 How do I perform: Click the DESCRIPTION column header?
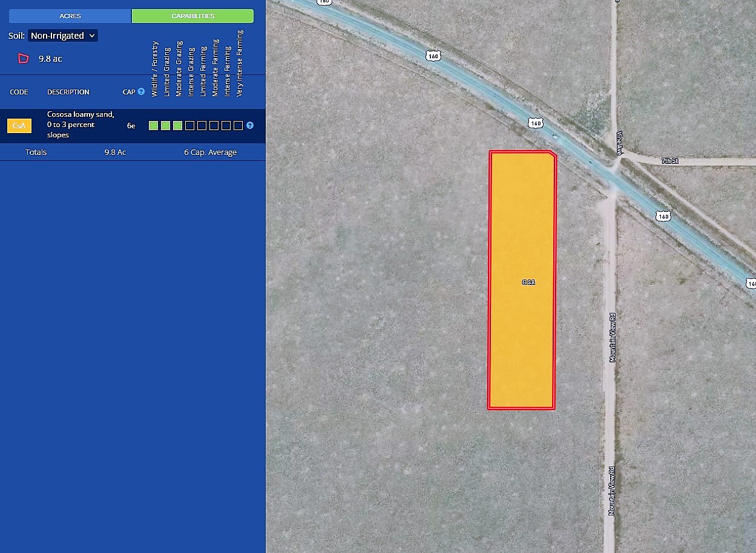click(x=68, y=92)
